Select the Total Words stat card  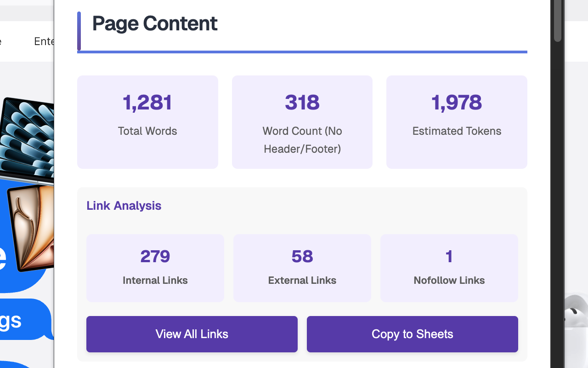[x=147, y=122]
